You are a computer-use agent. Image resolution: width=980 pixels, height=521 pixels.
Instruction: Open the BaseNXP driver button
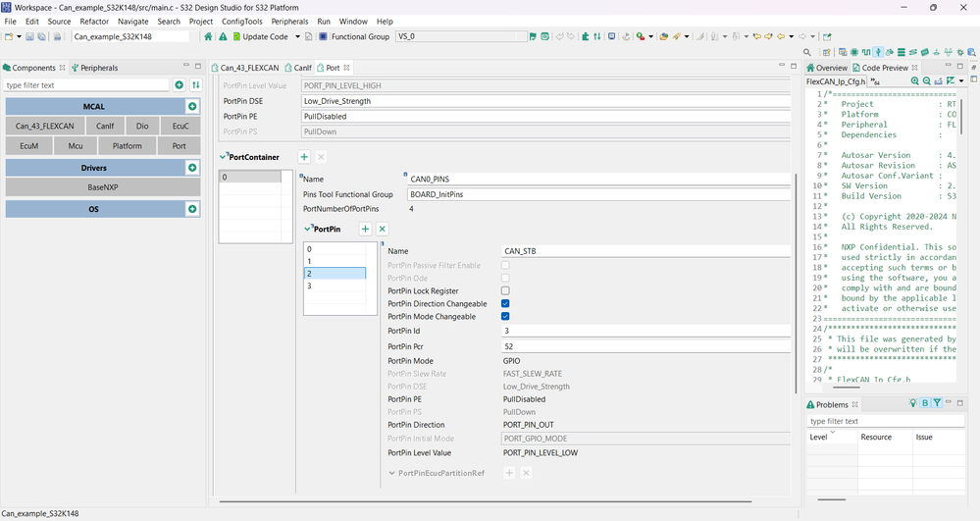pyautogui.click(x=103, y=187)
